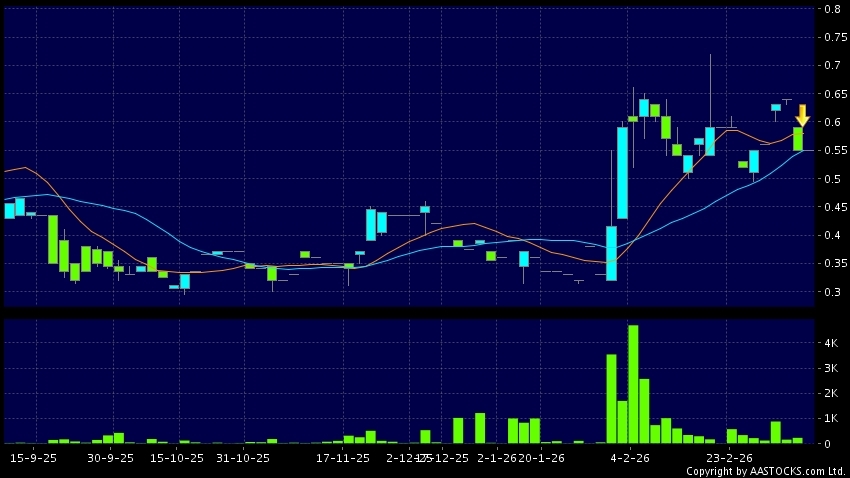Click the 0.8 price axis label
Screen dimensions: 850x478
(x=831, y=9)
